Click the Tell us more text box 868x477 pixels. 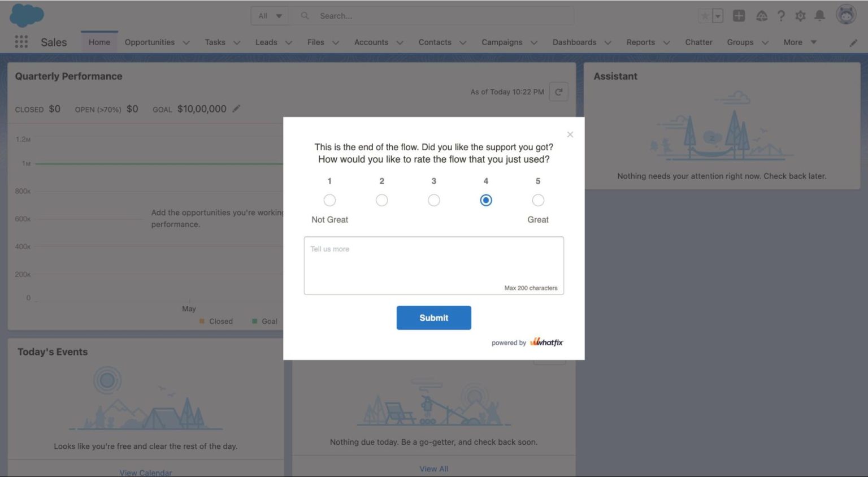(433, 264)
